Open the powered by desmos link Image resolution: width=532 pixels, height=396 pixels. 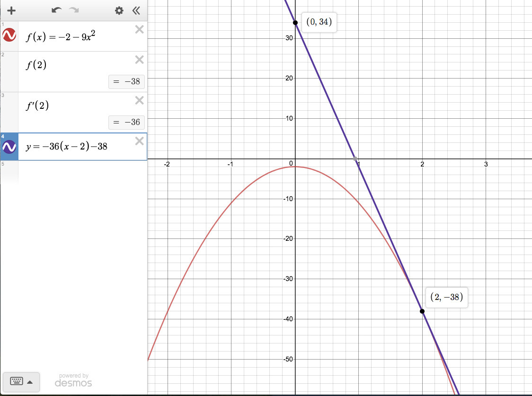(x=73, y=380)
